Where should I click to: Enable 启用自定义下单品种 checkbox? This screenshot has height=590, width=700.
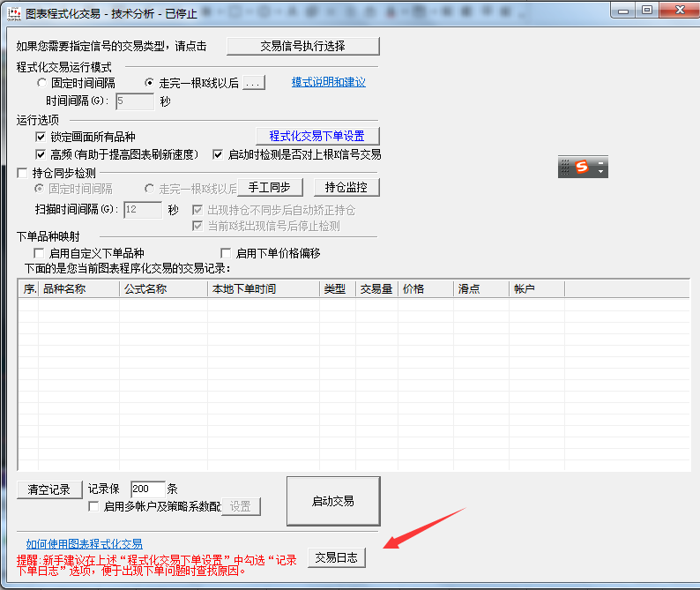point(39,253)
